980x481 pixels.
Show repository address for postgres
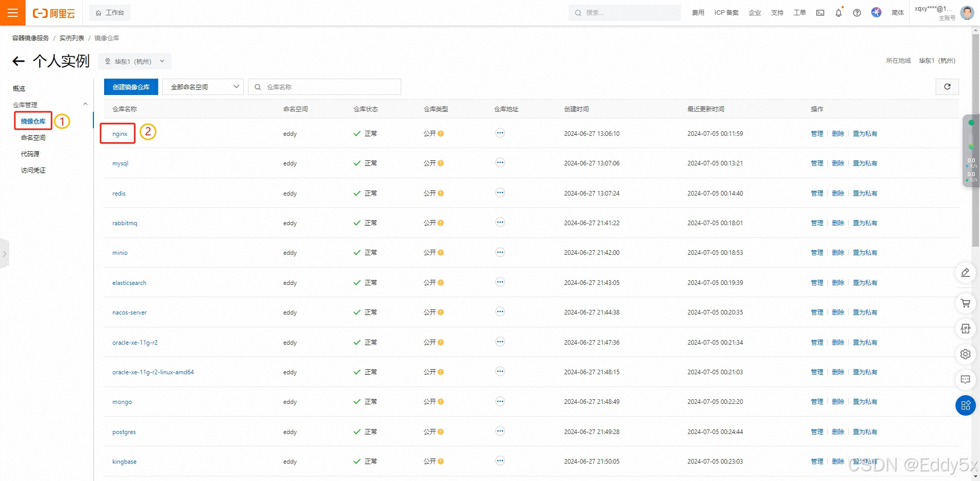pos(500,431)
